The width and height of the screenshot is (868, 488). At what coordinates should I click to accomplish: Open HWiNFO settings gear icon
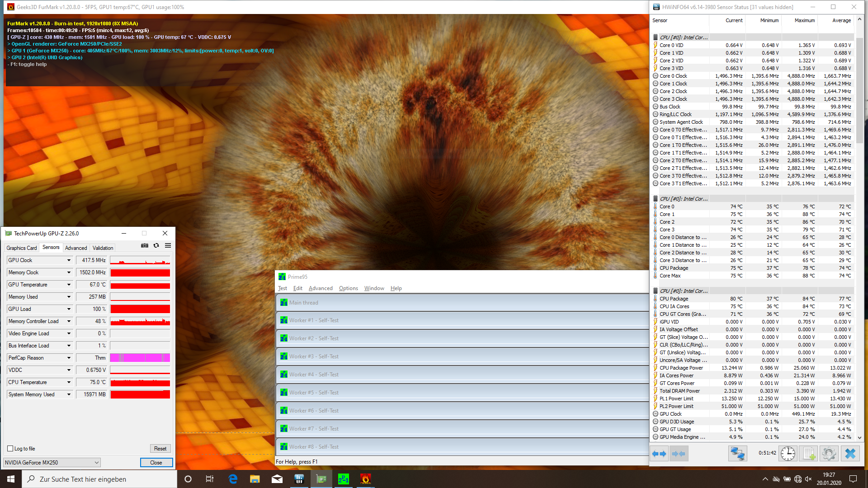(829, 453)
